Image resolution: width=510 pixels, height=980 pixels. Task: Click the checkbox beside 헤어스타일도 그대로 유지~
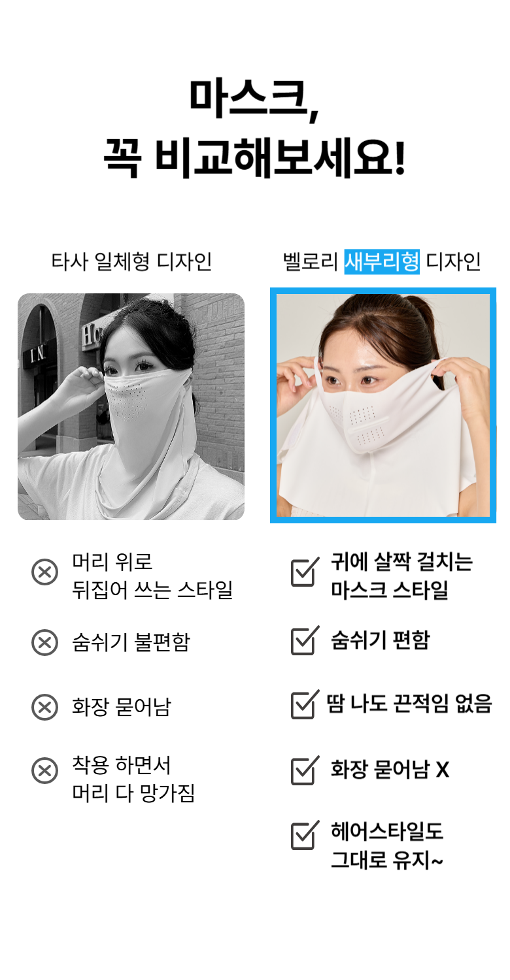pyautogui.click(x=305, y=835)
